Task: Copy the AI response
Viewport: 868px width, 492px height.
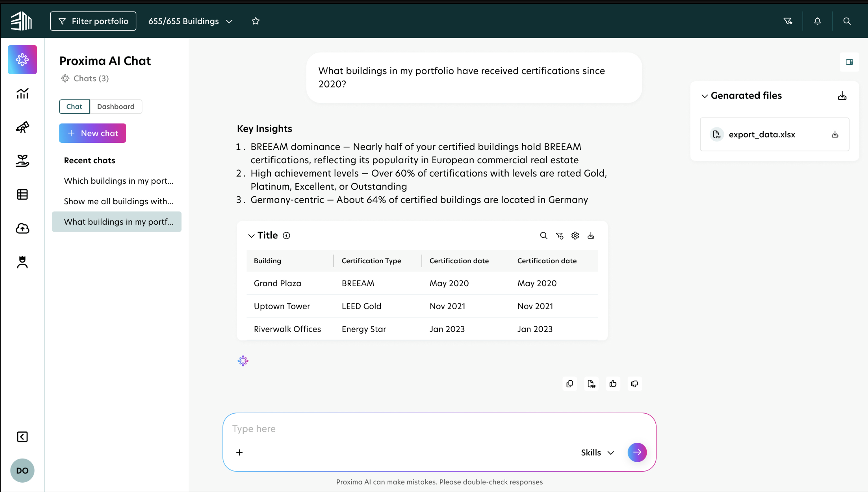Action: [570, 384]
